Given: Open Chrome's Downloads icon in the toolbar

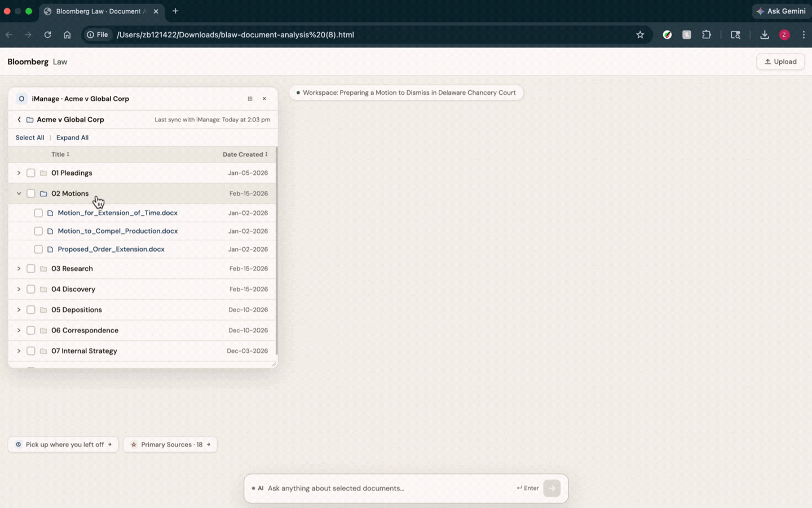Looking at the screenshot, I should tap(764, 34).
